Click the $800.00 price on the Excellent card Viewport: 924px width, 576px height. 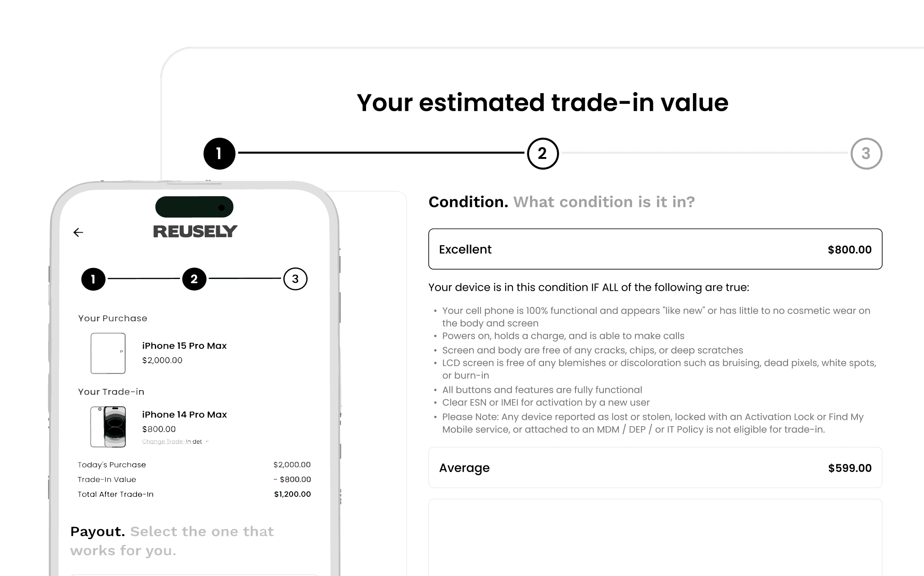point(849,249)
